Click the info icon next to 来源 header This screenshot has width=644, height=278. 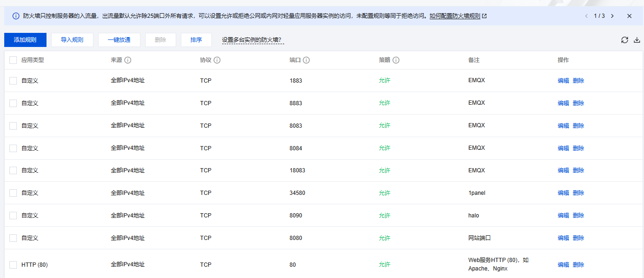tap(128, 60)
